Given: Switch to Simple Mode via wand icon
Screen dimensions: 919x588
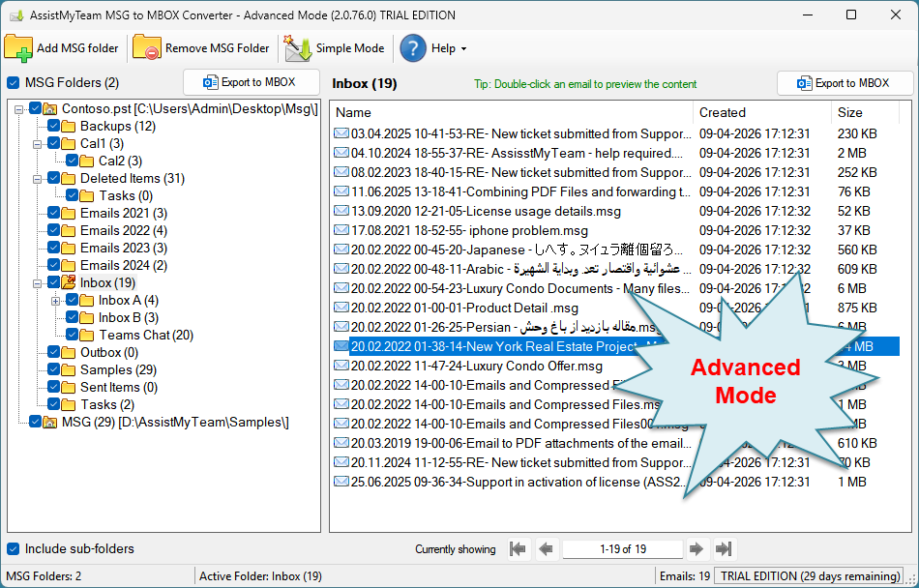Looking at the screenshot, I should (x=298, y=48).
